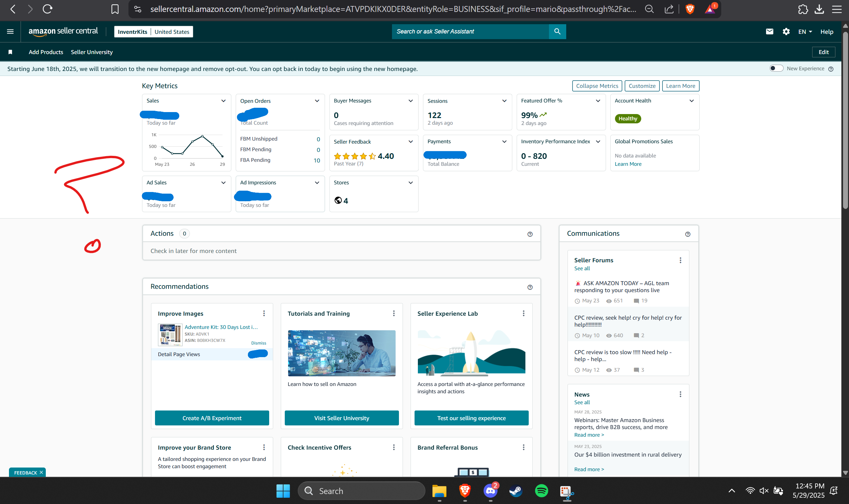This screenshot has width=849, height=504.
Task: Click the Collapse Metrics button
Action: (x=597, y=86)
